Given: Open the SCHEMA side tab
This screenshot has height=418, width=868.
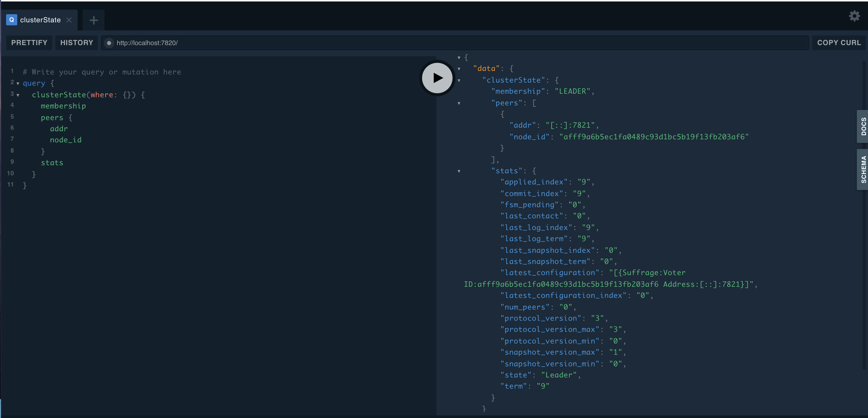Looking at the screenshot, I should 863,169.
